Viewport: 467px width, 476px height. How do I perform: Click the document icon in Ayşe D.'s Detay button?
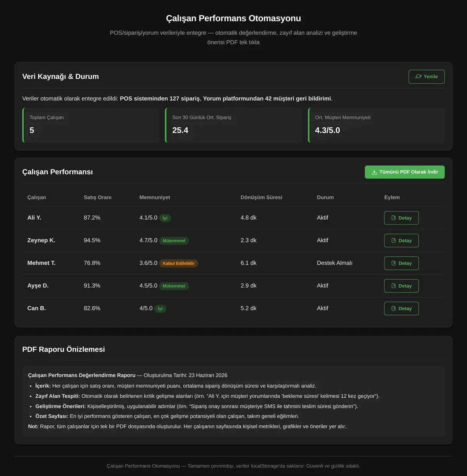point(393,286)
